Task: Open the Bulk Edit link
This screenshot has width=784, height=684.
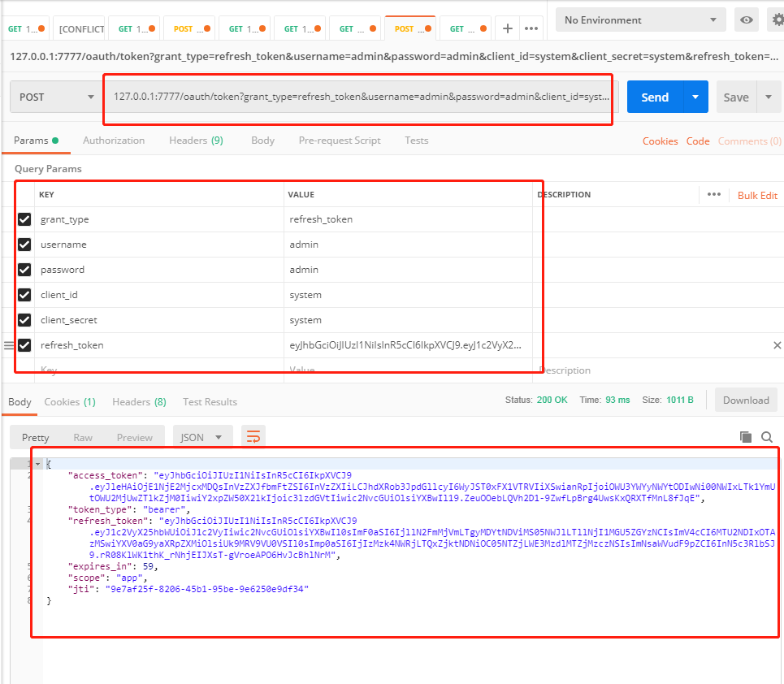Action: pos(757,196)
